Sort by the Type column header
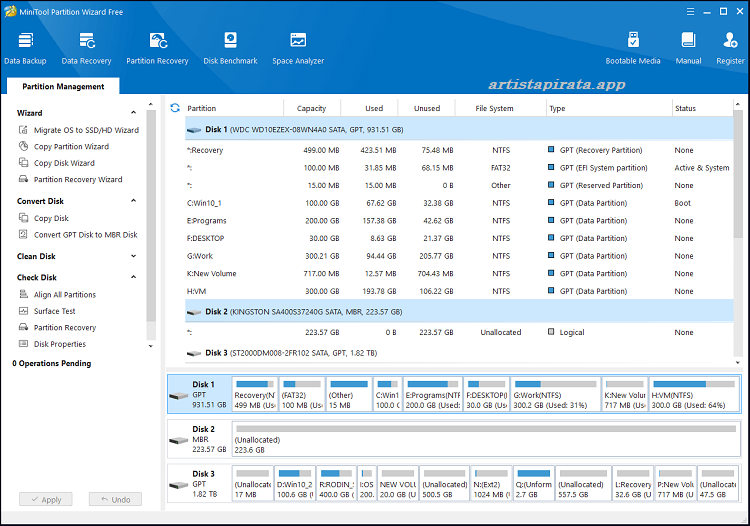 coord(609,108)
